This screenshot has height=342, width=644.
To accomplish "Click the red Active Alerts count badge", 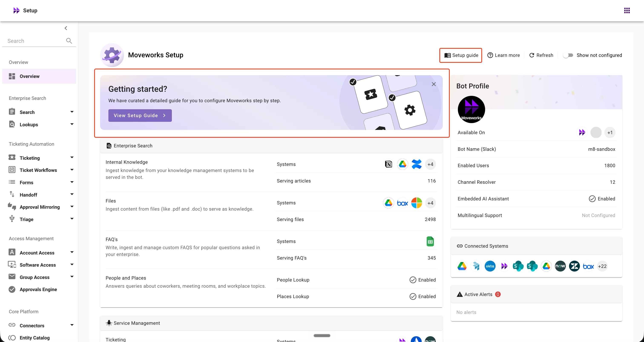I will [498, 294].
